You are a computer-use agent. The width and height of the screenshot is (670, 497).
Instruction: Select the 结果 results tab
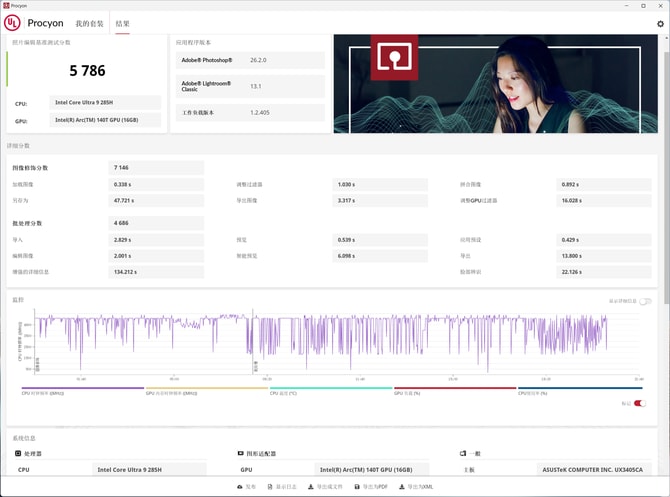(123, 23)
